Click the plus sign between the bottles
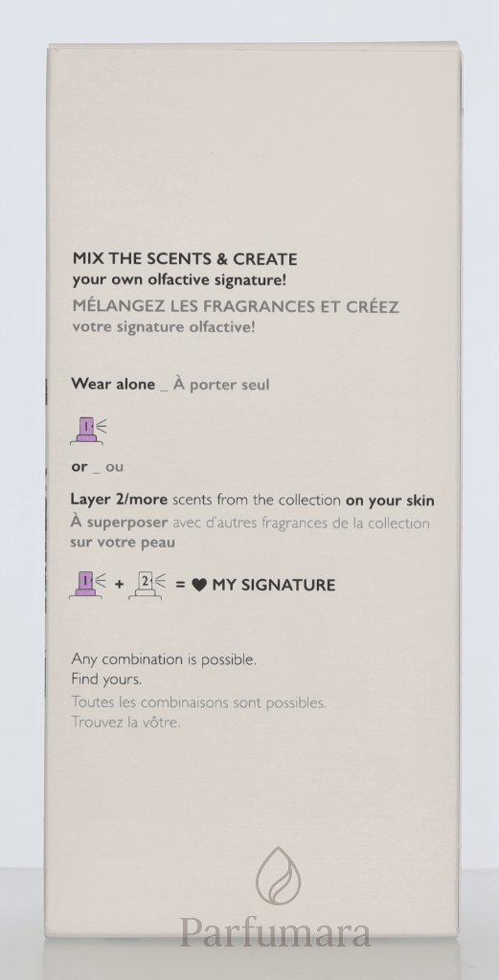 click(119, 587)
